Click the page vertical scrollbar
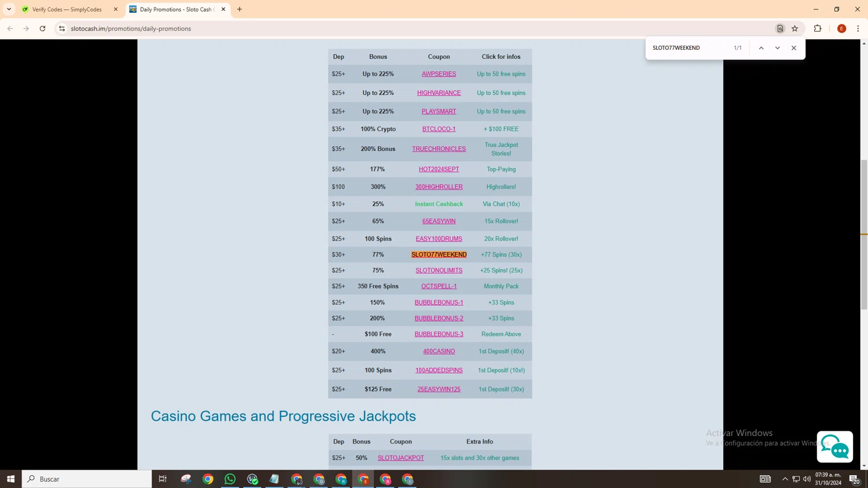This screenshot has height=488, width=868. coord(864,235)
